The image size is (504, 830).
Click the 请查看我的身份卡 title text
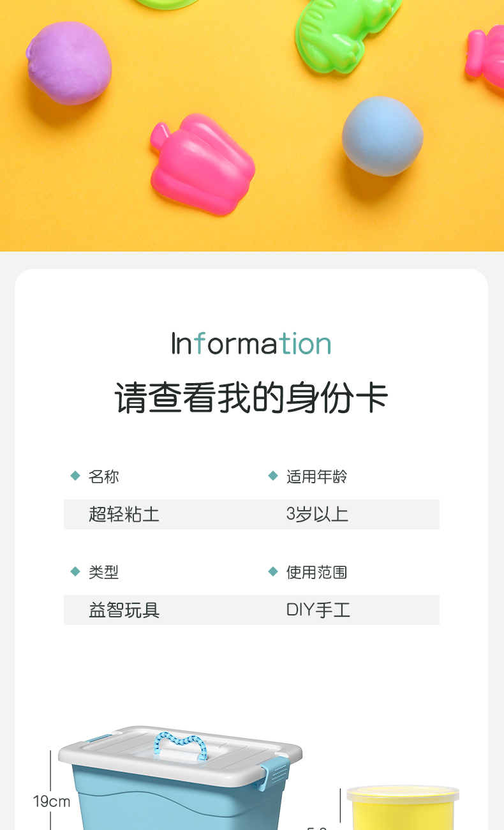coord(251,398)
